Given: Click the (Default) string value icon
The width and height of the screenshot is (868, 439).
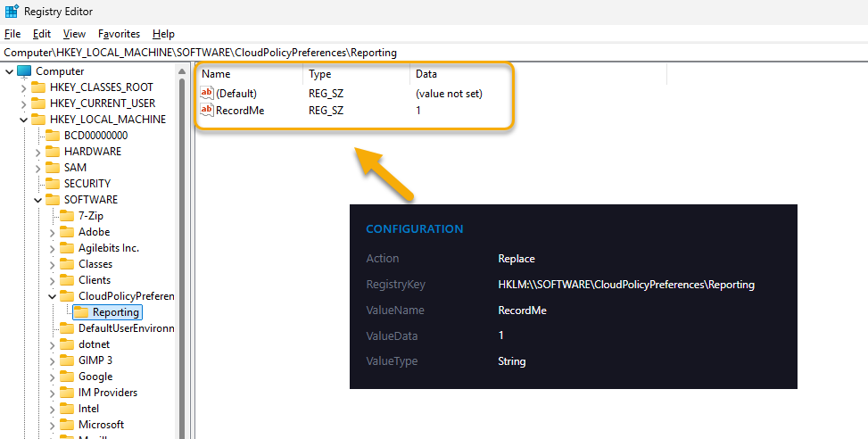Looking at the screenshot, I should pos(207,93).
